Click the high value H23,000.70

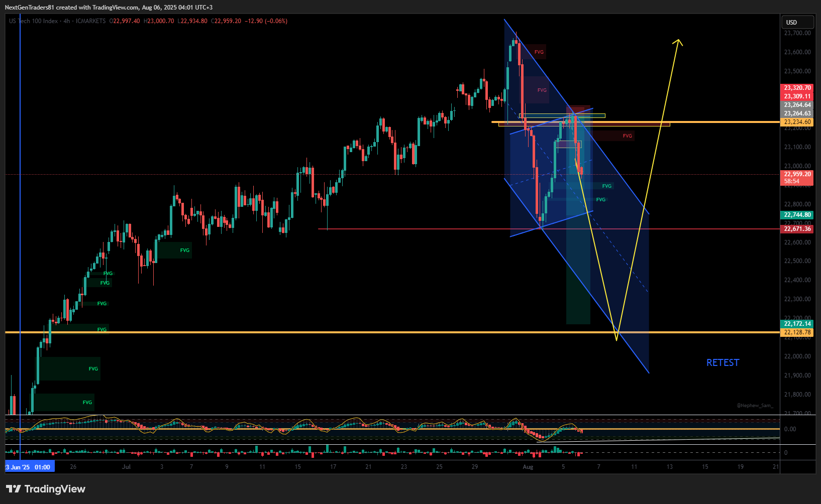(x=159, y=21)
